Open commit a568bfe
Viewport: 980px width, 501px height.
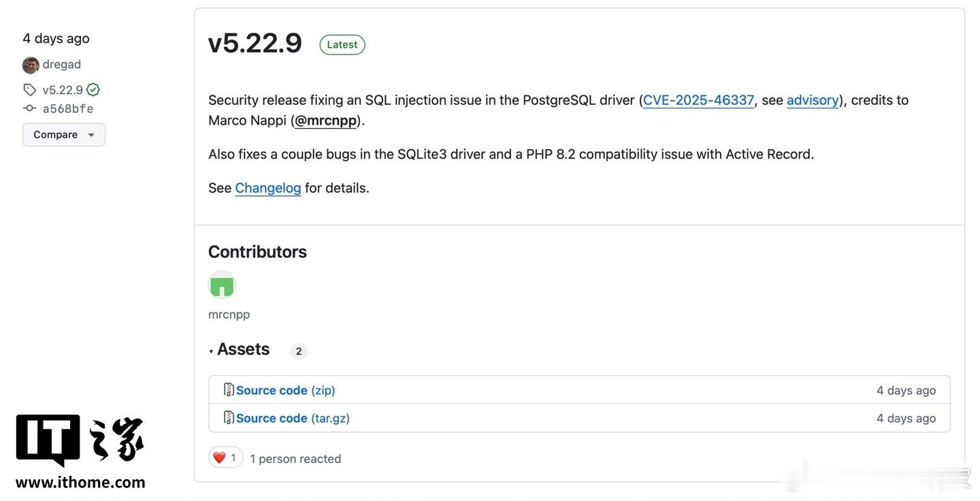68,108
